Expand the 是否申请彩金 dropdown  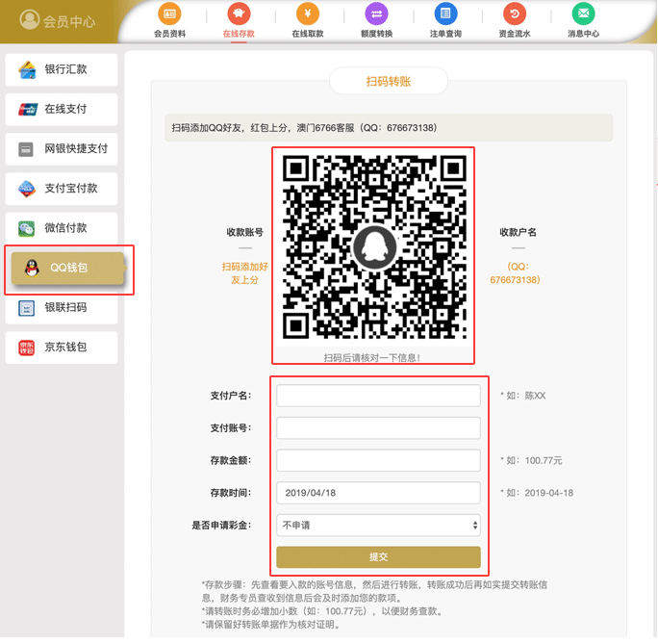377,526
